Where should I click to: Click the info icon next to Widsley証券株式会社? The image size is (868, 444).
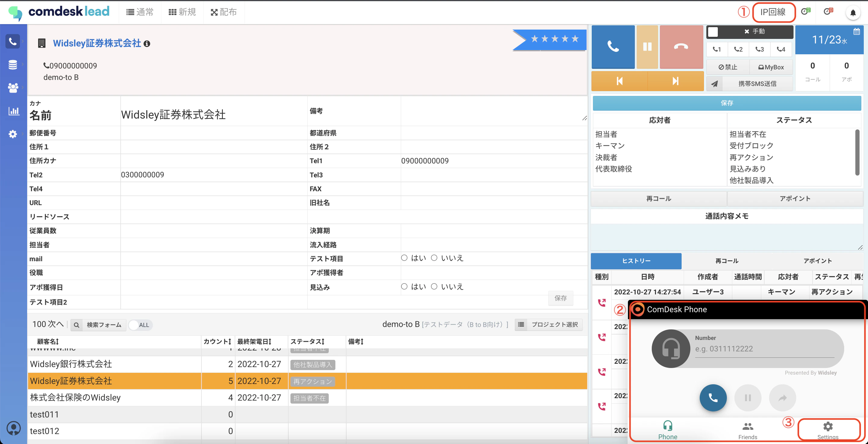pyautogui.click(x=147, y=43)
